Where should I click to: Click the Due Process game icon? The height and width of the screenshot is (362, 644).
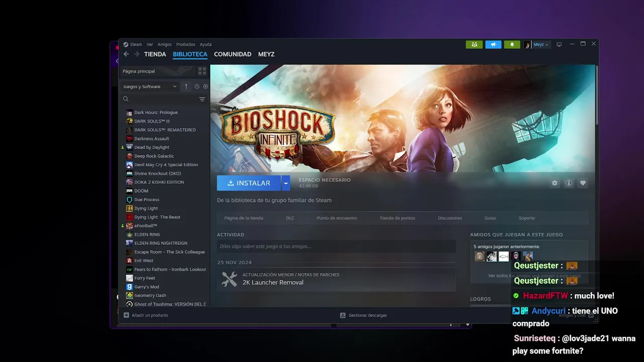(x=129, y=200)
